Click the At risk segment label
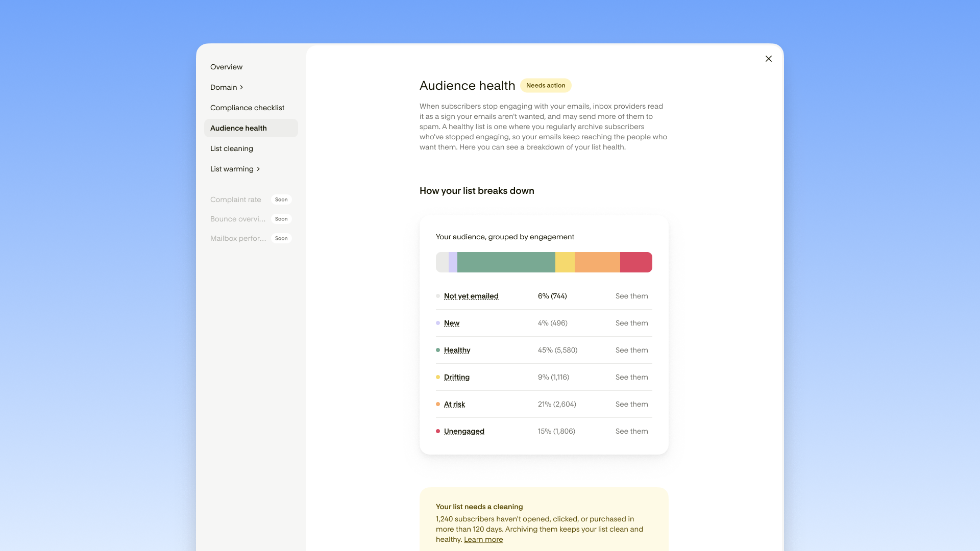980x551 pixels. (454, 404)
